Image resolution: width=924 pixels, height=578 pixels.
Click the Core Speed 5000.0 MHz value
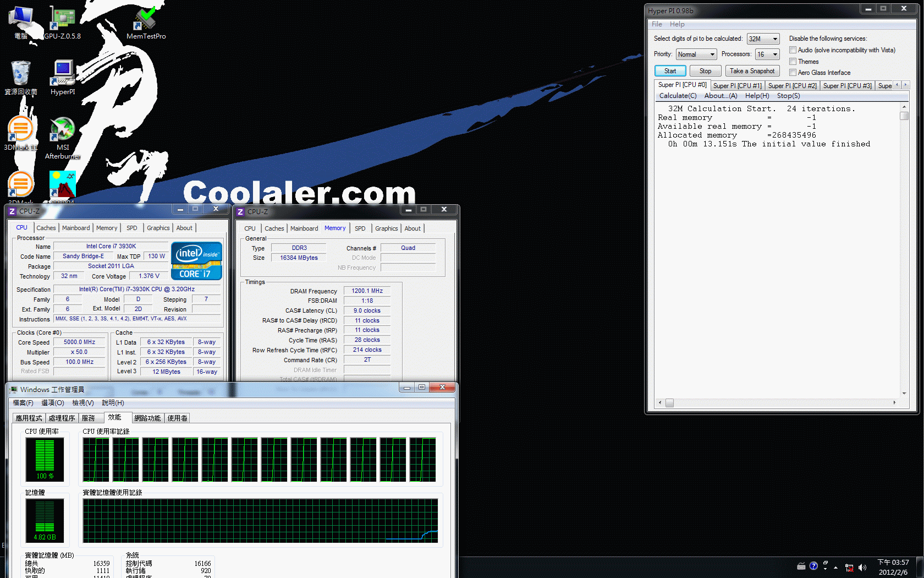(x=79, y=342)
